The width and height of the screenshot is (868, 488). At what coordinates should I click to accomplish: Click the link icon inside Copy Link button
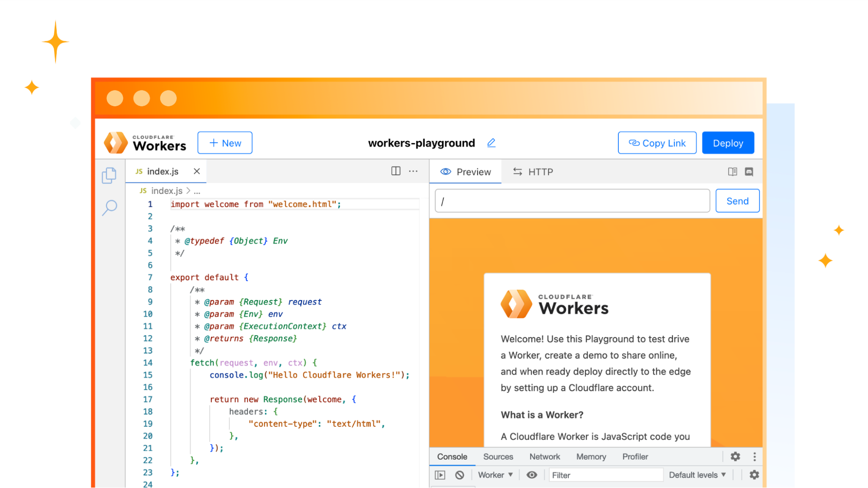(633, 142)
